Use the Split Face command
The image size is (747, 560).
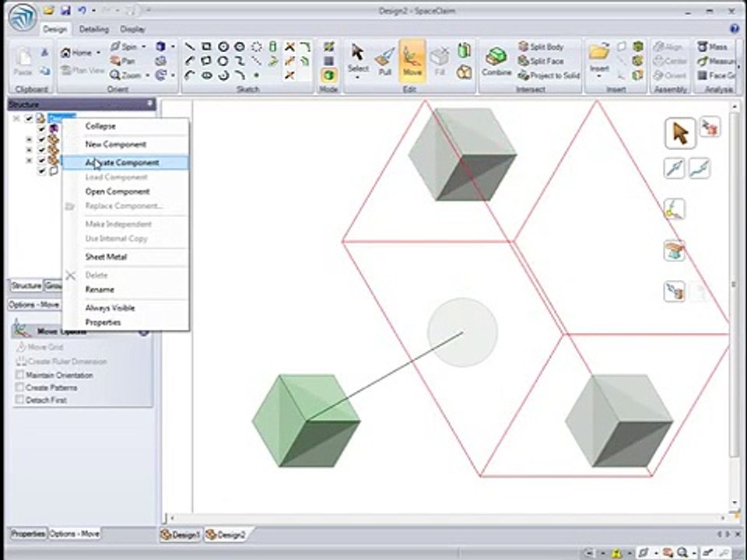[x=541, y=61]
